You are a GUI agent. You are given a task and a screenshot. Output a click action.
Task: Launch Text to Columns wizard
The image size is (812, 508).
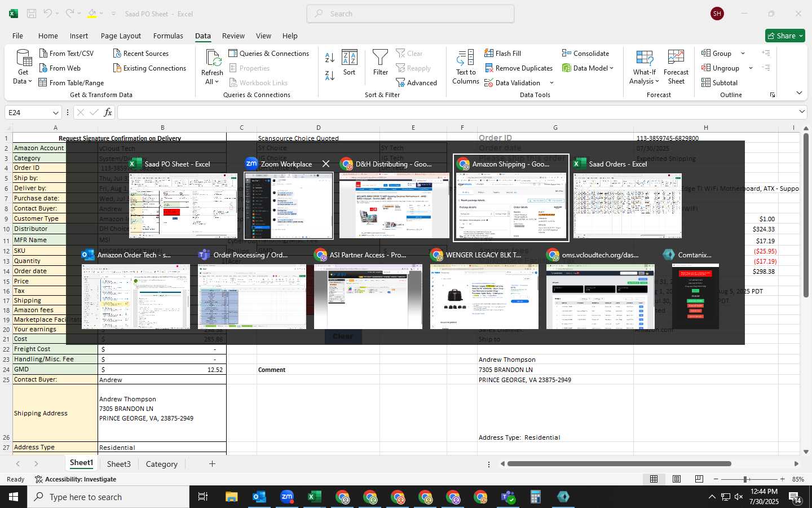pyautogui.click(x=466, y=67)
